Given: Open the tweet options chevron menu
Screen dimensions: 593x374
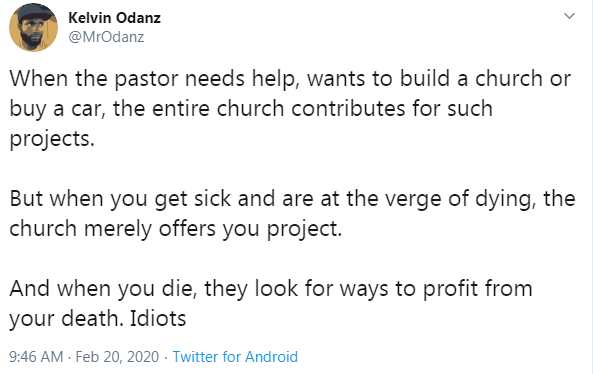Looking at the screenshot, I should pyautogui.click(x=569, y=16).
